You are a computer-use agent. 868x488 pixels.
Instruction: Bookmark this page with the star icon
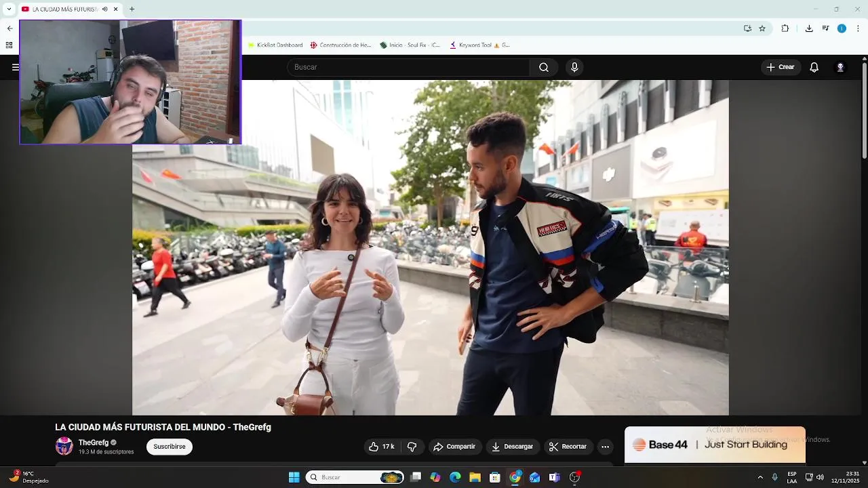[x=762, y=28]
